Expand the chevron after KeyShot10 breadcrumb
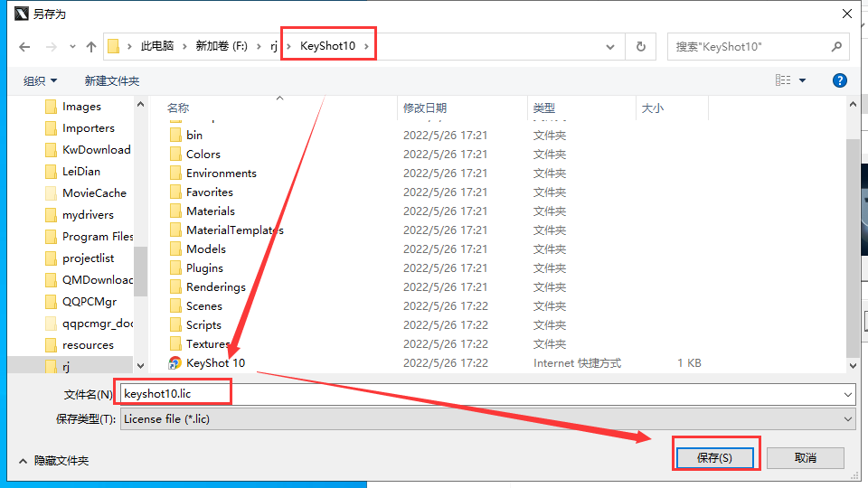868x488 pixels. click(366, 46)
